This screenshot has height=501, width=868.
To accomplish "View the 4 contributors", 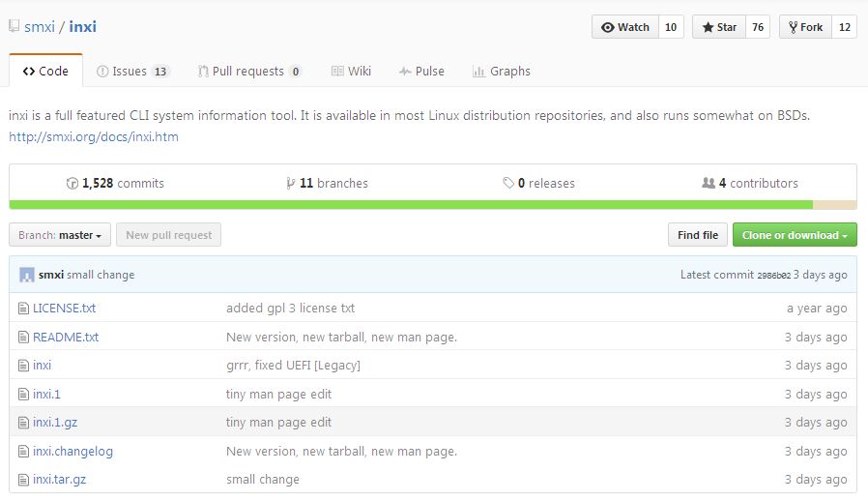I will tap(750, 183).
